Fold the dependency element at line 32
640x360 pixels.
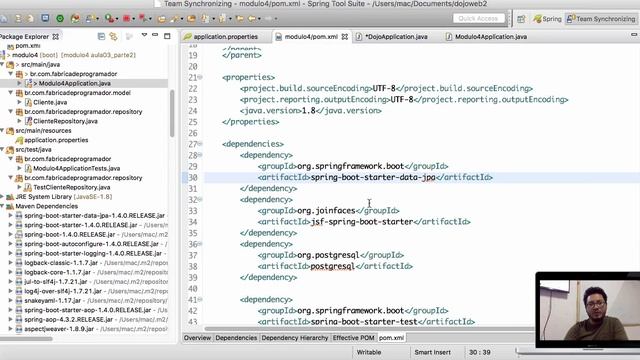click(200, 200)
